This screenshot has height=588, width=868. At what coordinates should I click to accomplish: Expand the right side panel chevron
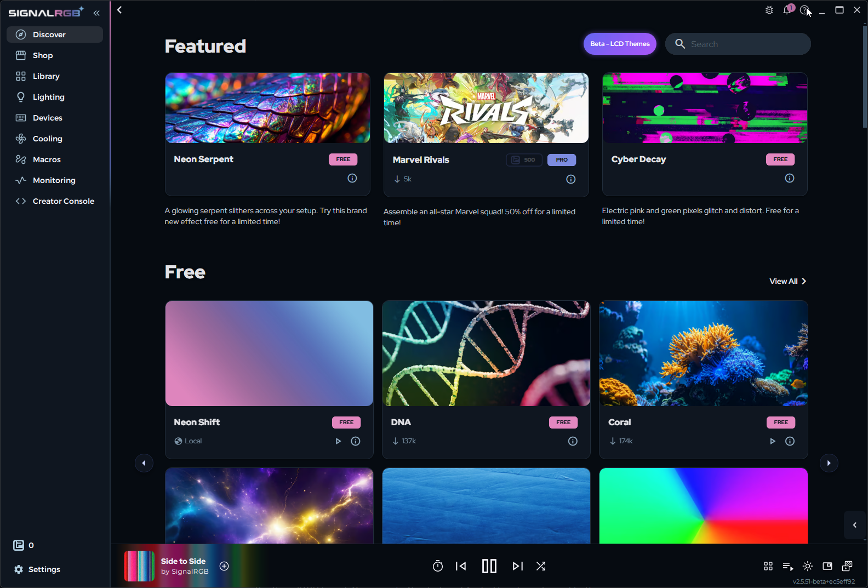(x=855, y=525)
